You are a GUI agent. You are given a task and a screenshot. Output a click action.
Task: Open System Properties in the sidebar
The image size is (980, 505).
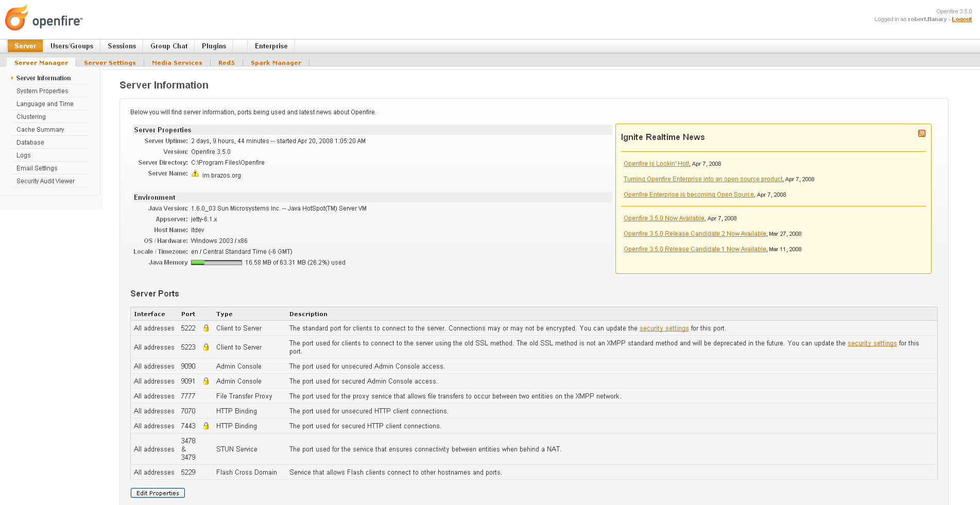pyautogui.click(x=42, y=91)
